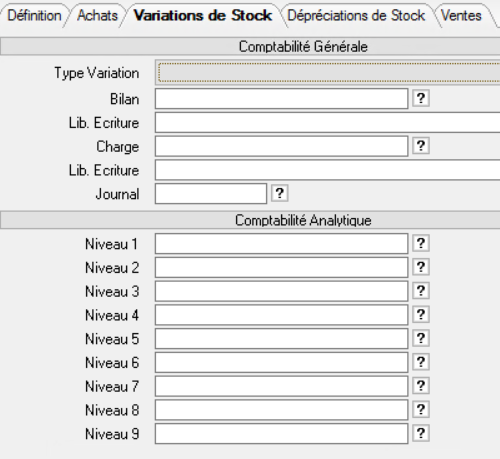Open lookup for Niveau 5 field
The height and width of the screenshot is (459, 500).
pyautogui.click(x=421, y=338)
